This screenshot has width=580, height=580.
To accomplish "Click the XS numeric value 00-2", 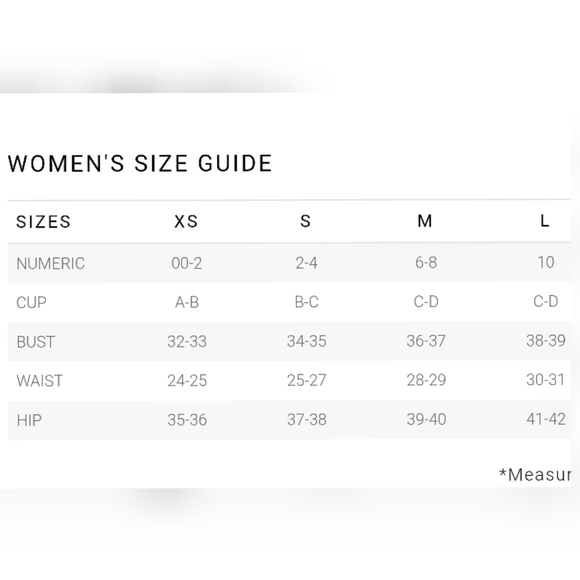I will pyautogui.click(x=187, y=263).
